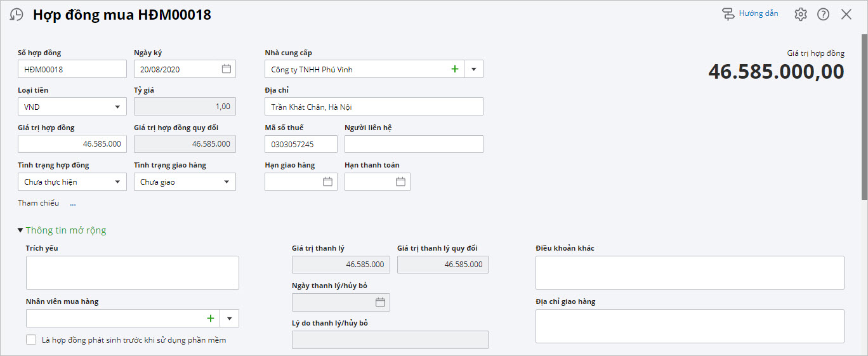Click the vertical scrollbar on the right
The image size is (868, 356).
click(x=864, y=117)
